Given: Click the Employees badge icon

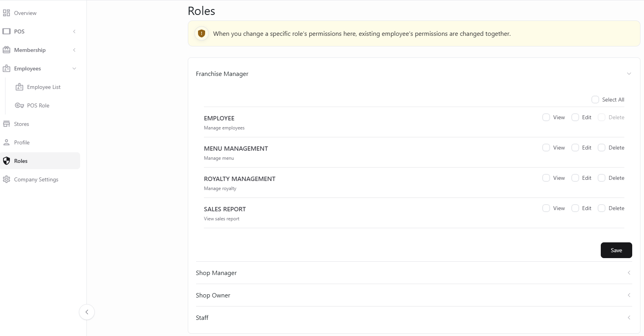Looking at the screenshot, I should click(x=6, y=68).
